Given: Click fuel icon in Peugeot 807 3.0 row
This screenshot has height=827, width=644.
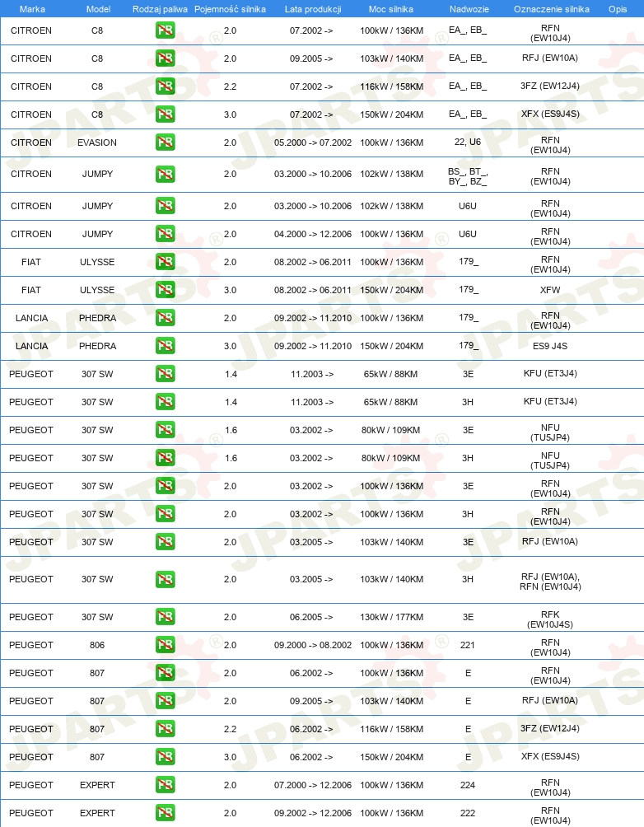Looking at the screenshot, I should coord(165,756).
